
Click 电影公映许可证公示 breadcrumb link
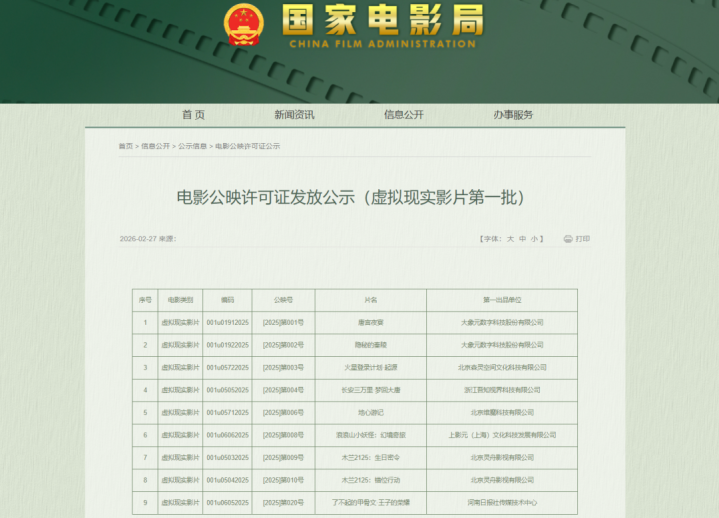coord(248,146)
